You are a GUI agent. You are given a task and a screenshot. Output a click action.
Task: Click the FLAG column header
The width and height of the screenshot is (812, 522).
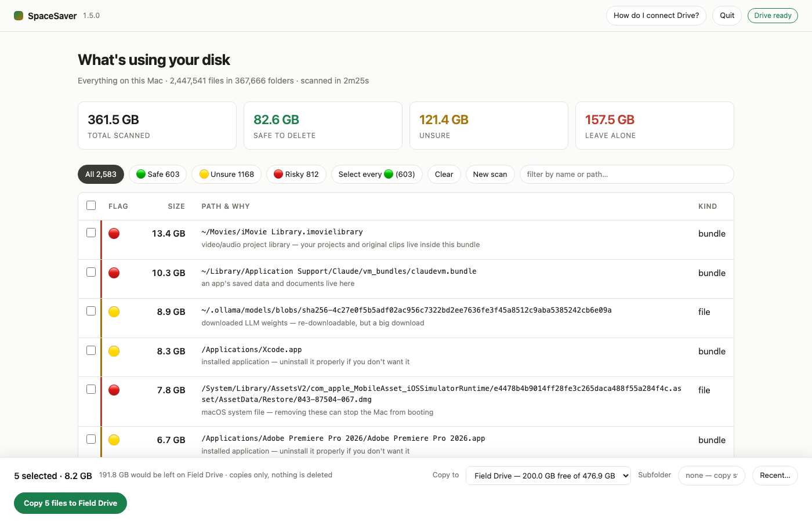(118, 206)
